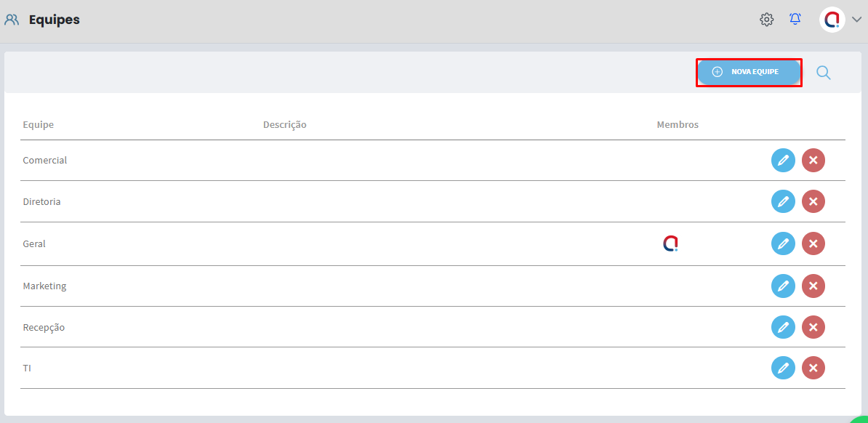Open edit for Geral team
Image resolution: width=868 pixels, height=423 pixels.
click(x=783, y=243)
